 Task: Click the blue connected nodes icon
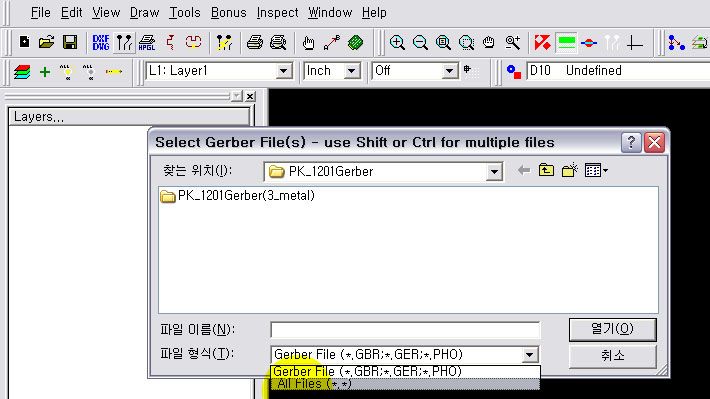point(676,43)
